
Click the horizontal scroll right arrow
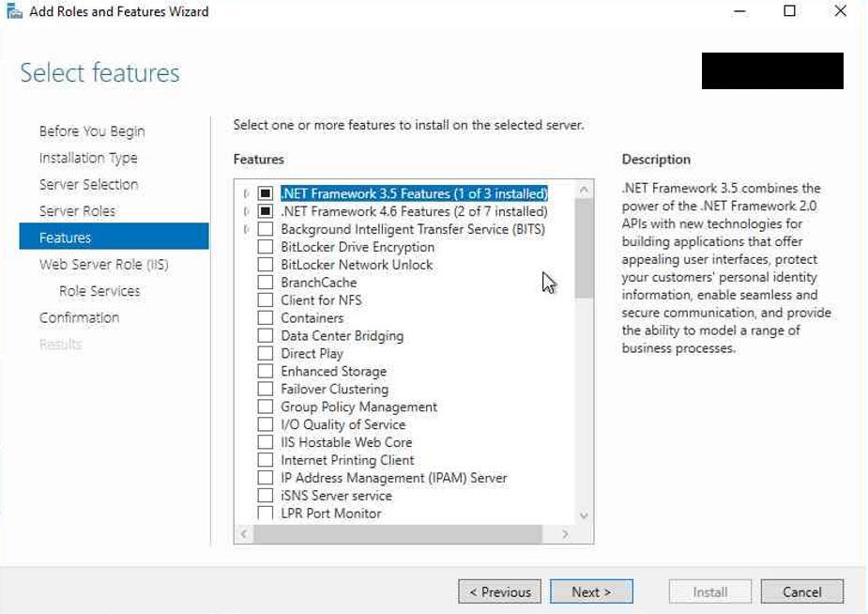coord(565,533)
